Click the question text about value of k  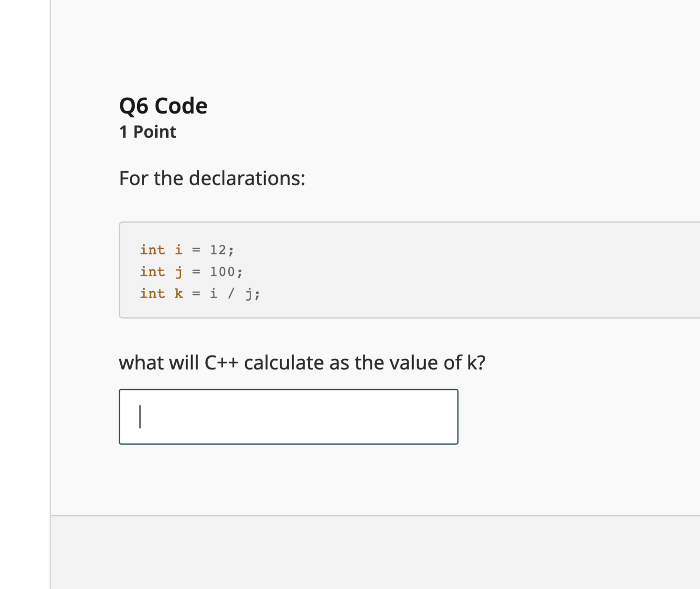[x=302, y=363]
